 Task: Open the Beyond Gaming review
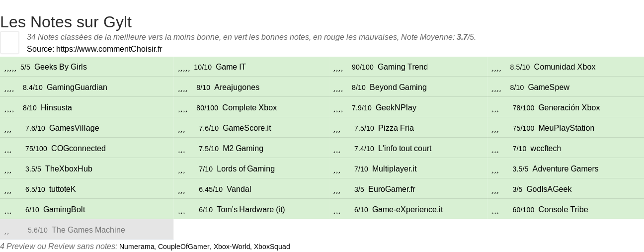coord(398,87)
